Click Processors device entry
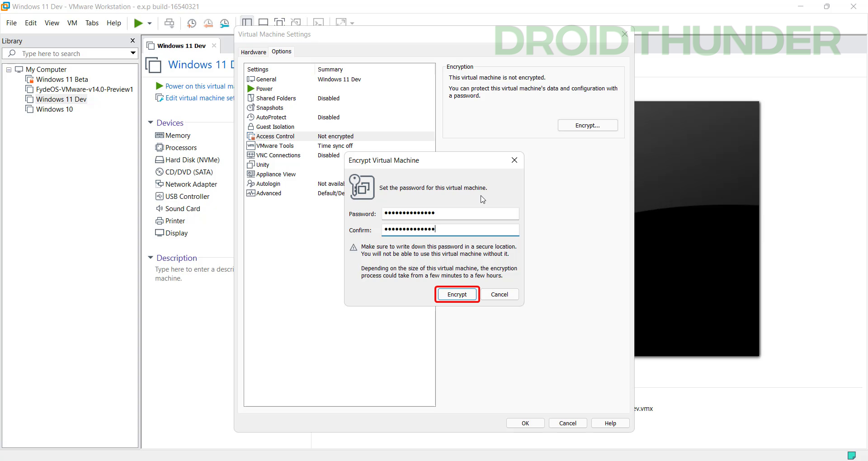The image size is (868, 461). click(176, 148)
